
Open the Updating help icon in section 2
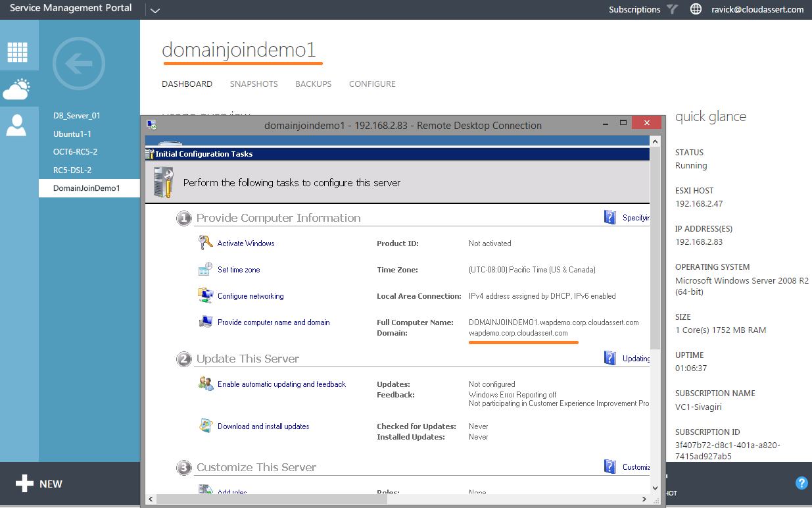[610, 358]
